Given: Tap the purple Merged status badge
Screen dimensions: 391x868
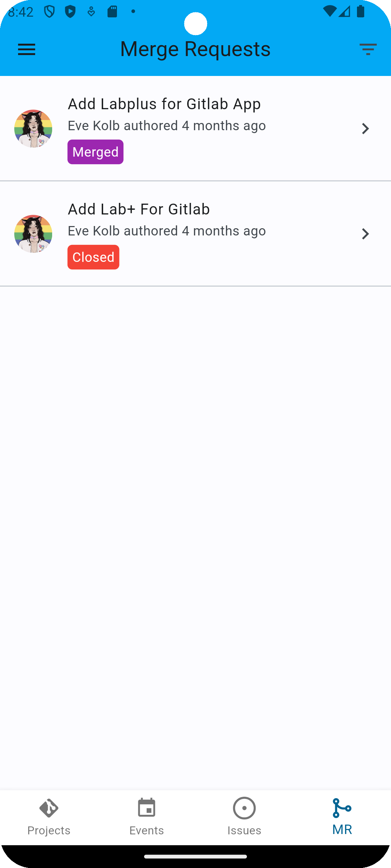Looking at the screenshot, I should [96, 152].
